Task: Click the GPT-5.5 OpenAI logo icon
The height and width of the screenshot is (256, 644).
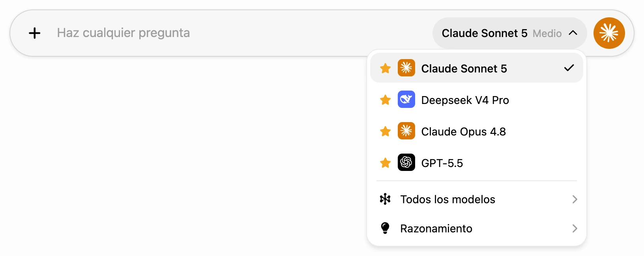Action: [x=406, y=162]
